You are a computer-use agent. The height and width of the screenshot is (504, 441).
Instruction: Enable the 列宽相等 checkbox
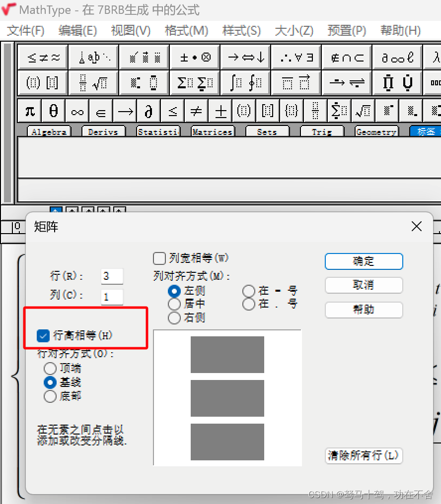pos(159,258)
